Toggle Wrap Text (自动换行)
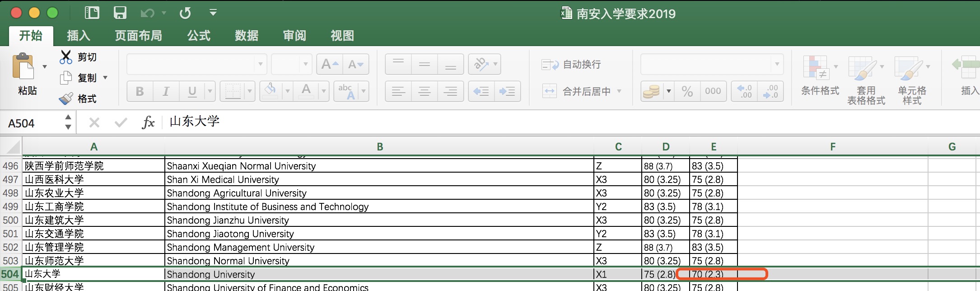 click(x=572, y=65)
